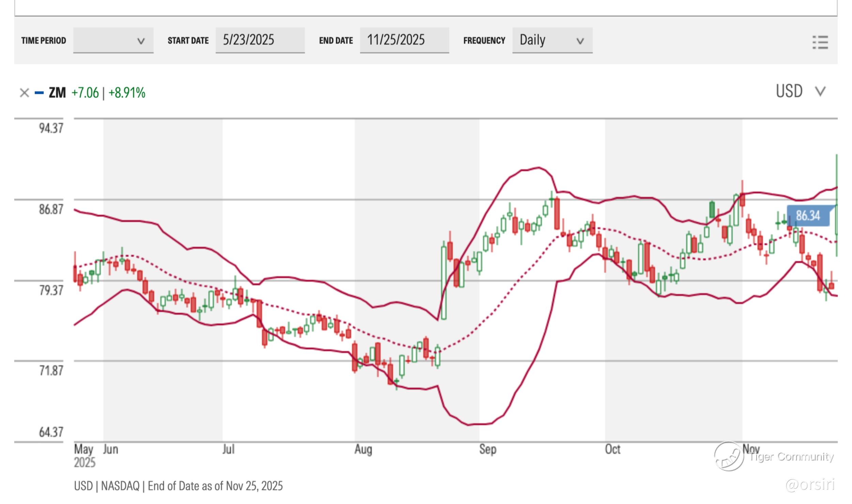Screen dimensions: 852x504
Task: Click the Aug month axis label
Action: click(x=363, y=449)
